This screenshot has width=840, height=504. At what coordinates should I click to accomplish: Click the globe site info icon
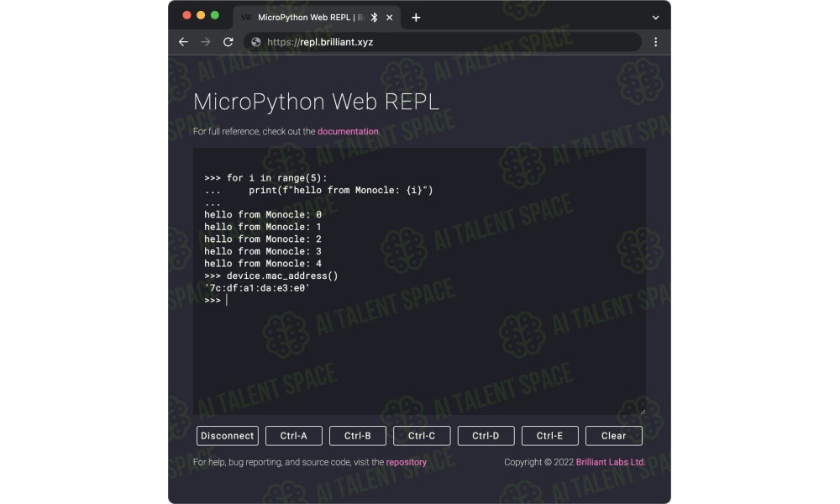(256, 42)
